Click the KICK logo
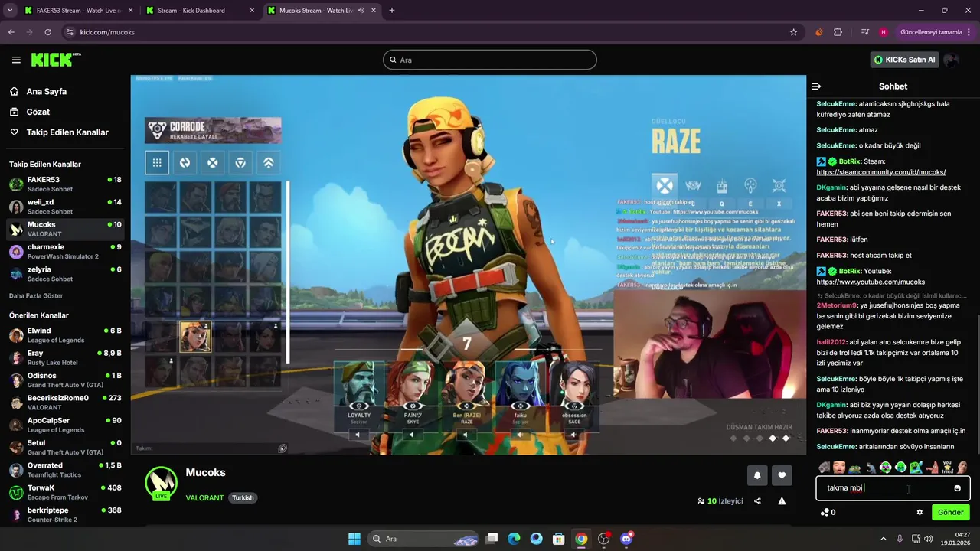Viewport: 980px width, 551px height. [x=55, y=60]
